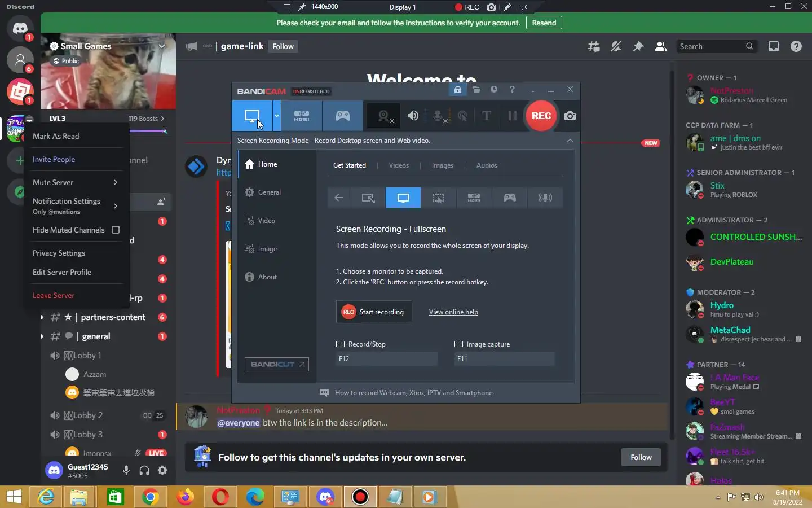Image resolution: width=812 pixels, height=508 pixels.
Task: Pause recording in Bandicam toolbar
Action: coord(512,116)
